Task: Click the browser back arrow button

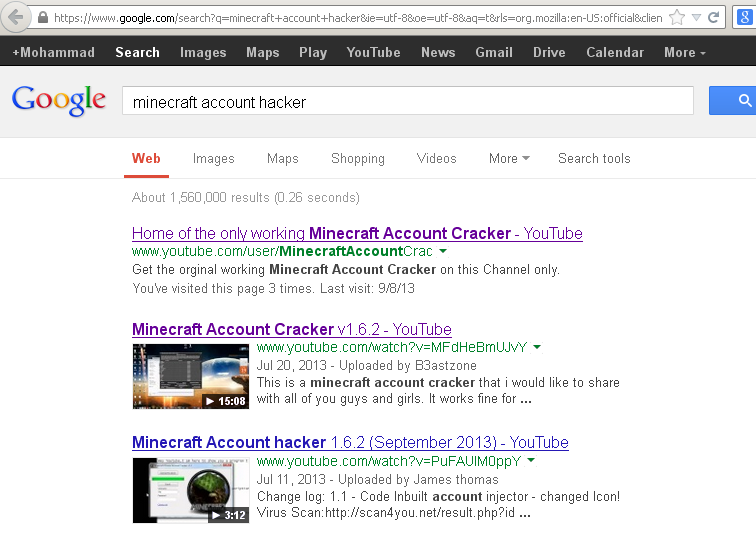Action: tap(15, 17)
